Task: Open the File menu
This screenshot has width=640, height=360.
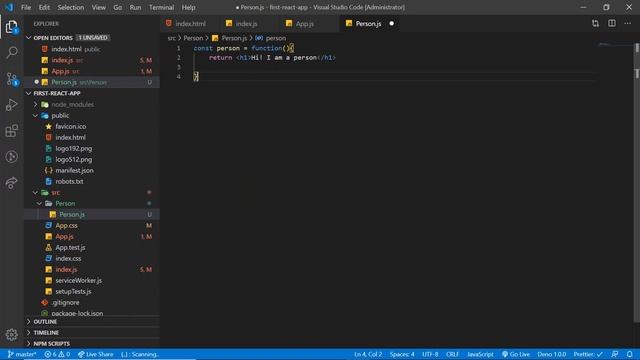Action: pyautogui.click(x=26, y=7)
